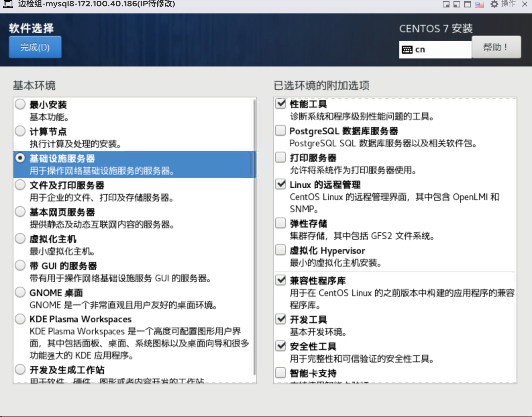Check 打印服务器 add-on
The width and height of the screenshot is (532, 417).
[280, 157]
